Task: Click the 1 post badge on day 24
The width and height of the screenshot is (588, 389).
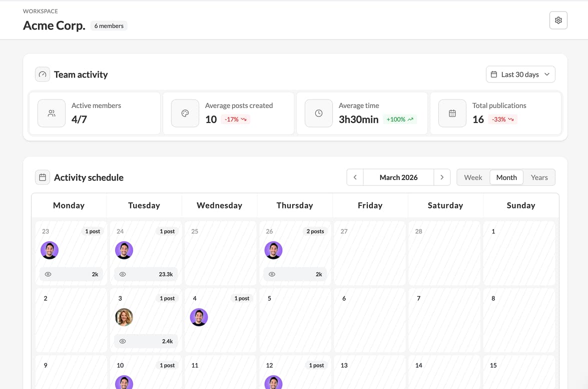Action: coord(167,231)
